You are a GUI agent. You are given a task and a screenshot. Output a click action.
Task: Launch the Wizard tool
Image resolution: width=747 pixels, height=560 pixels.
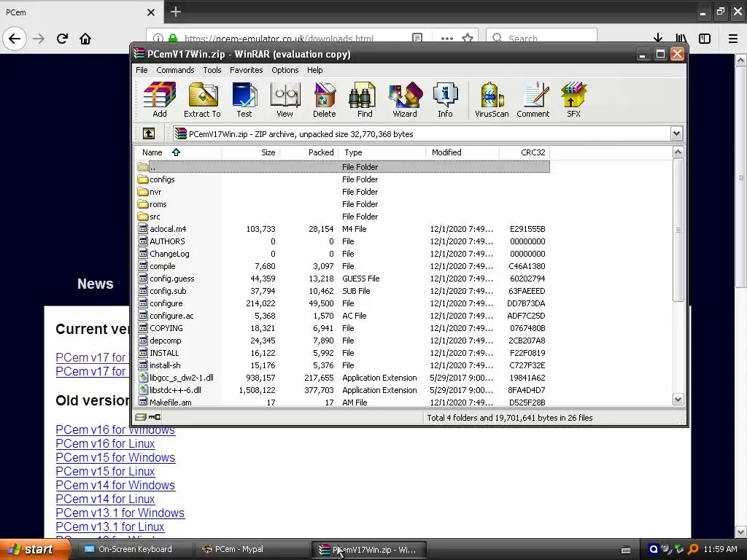[x=405, y=99]
